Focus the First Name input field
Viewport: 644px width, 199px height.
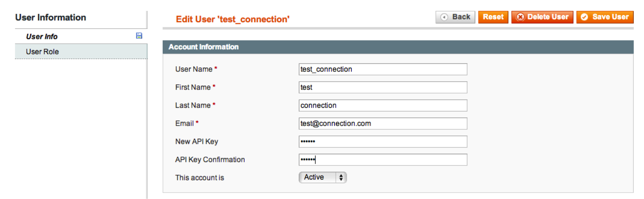[383, 87]
